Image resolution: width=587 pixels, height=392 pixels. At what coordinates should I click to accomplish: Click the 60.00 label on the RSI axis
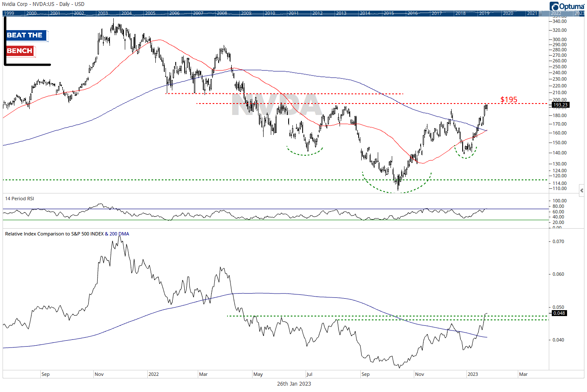click(559, 212)
